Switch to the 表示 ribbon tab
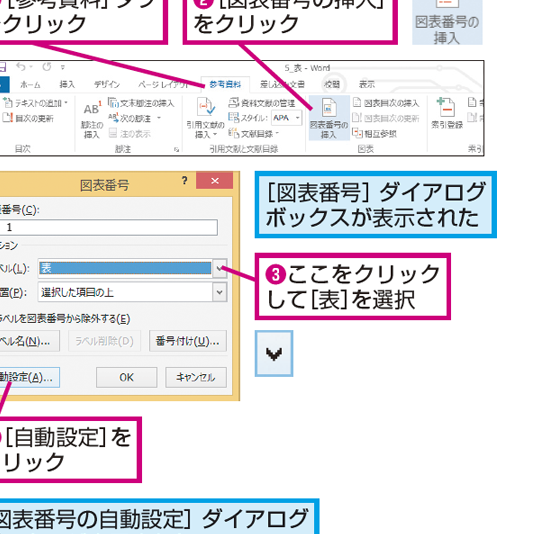 pyautogui.click(x=366, y=84)
